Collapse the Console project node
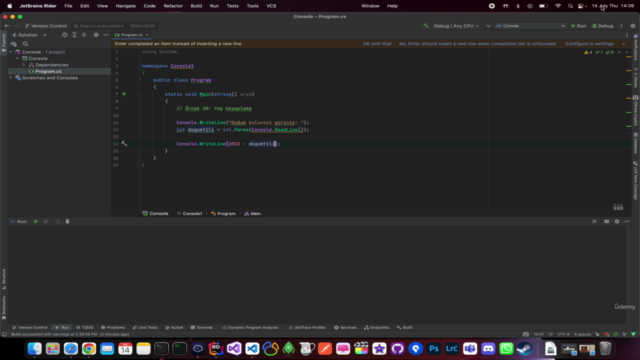Viewport: 640px width, 360px height. pyautogui.click(x=18, y=58)
